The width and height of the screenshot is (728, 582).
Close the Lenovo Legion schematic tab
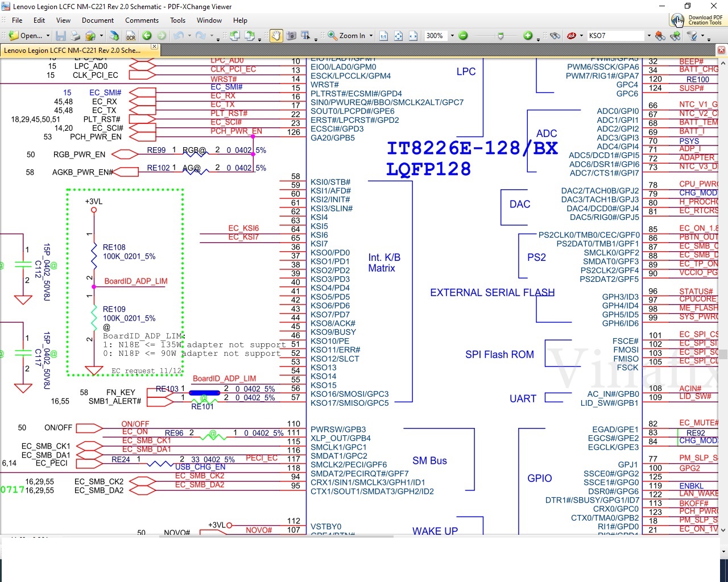[x=154, y=47]
